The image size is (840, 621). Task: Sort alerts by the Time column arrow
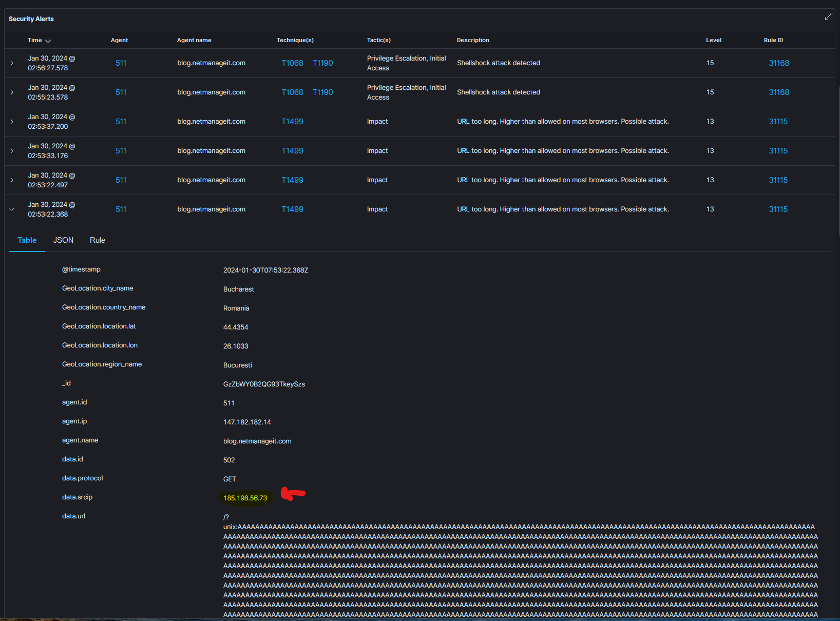pos(48,40)
